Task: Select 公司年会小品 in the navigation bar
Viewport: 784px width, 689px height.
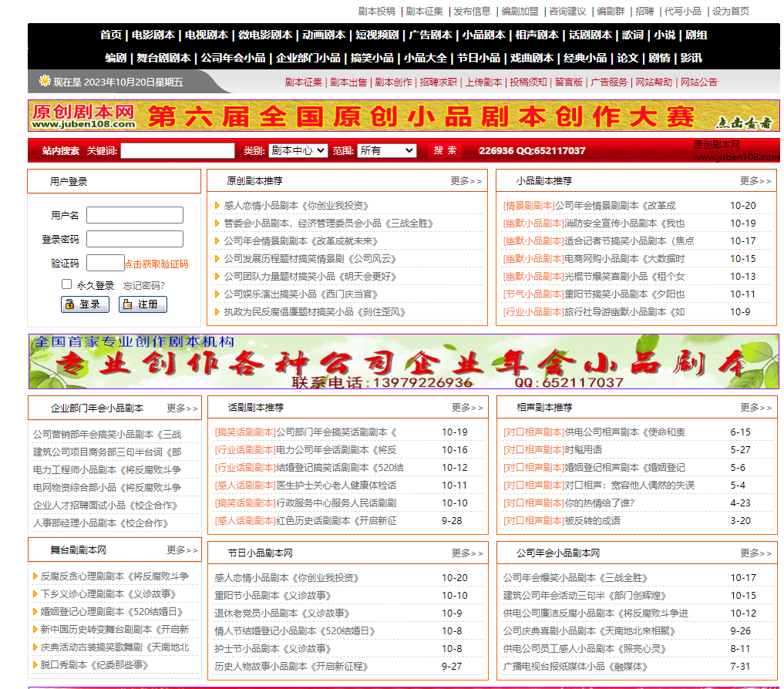Action: click(x=233, y=58)
